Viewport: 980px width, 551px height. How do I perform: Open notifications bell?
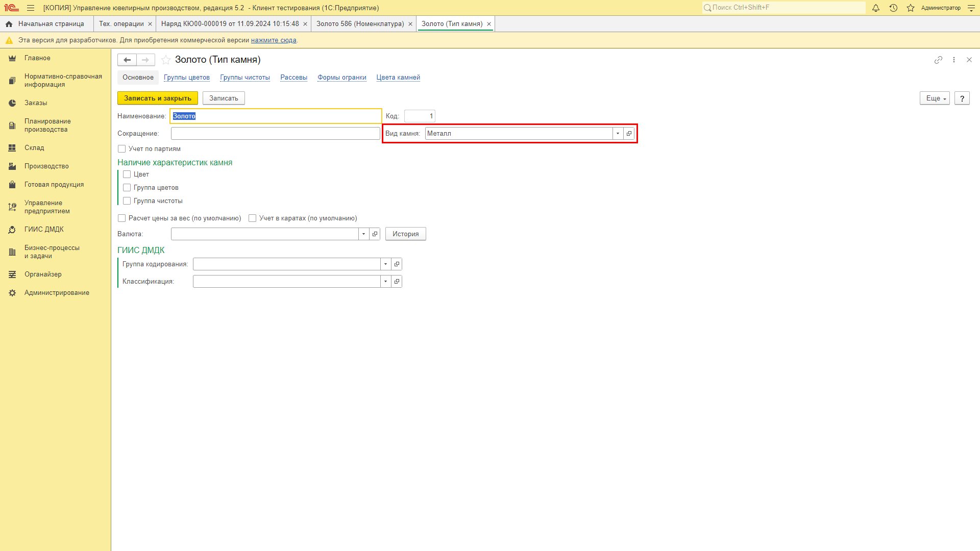coord(876,8)
